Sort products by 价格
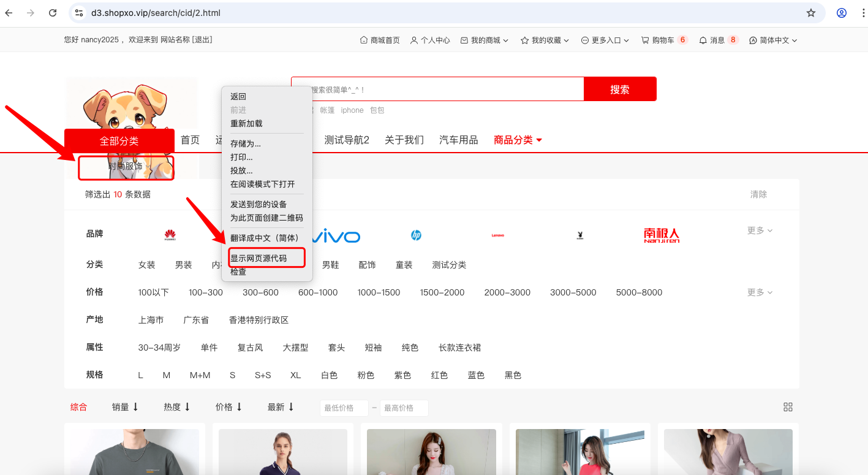 pos(228,407)
